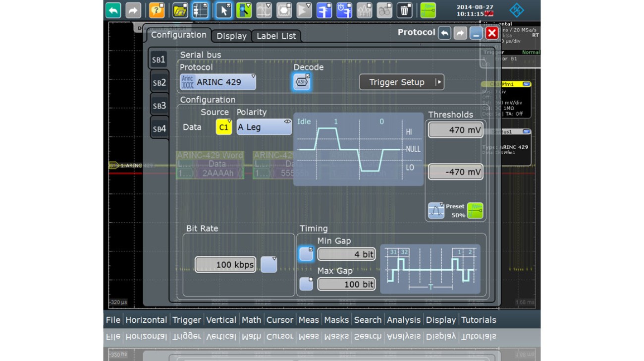Enable the Max Gap checkbox
Screen dimensions: 644x361
pos(306,284)
